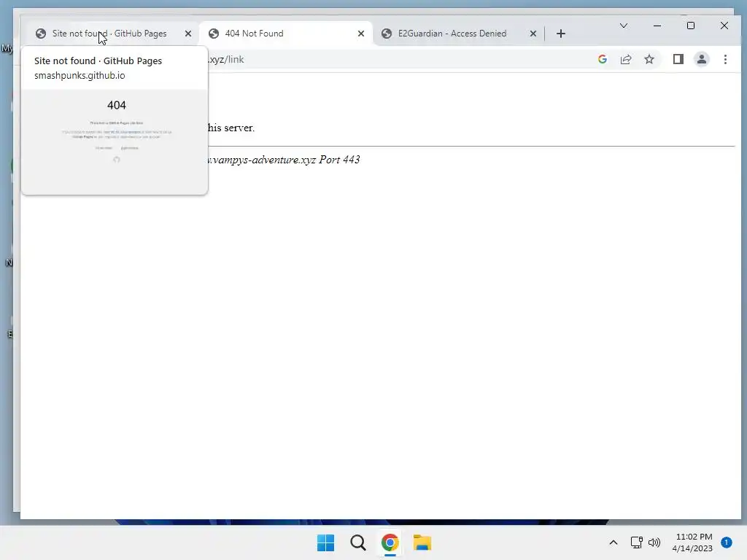The image size is (747, 560).
Task: Click the Chrome icon in taskbar
Action: click(x=390, y=542)
